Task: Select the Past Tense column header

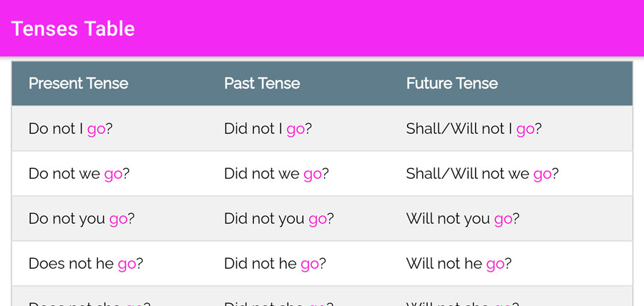Action: [262, 84]
